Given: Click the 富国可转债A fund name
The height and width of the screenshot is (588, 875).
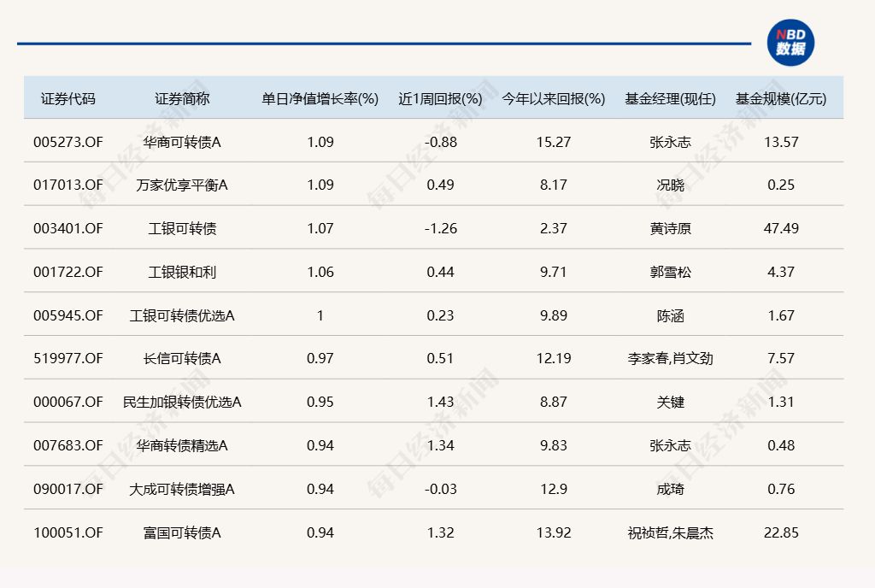Looking at the screenshot, I should [182, 532].
